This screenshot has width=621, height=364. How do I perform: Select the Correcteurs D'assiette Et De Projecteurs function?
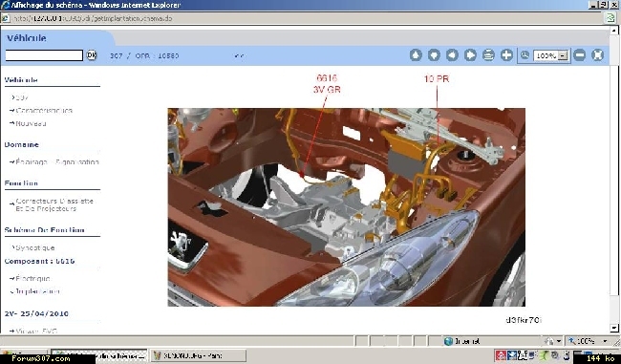click(54, 204)
